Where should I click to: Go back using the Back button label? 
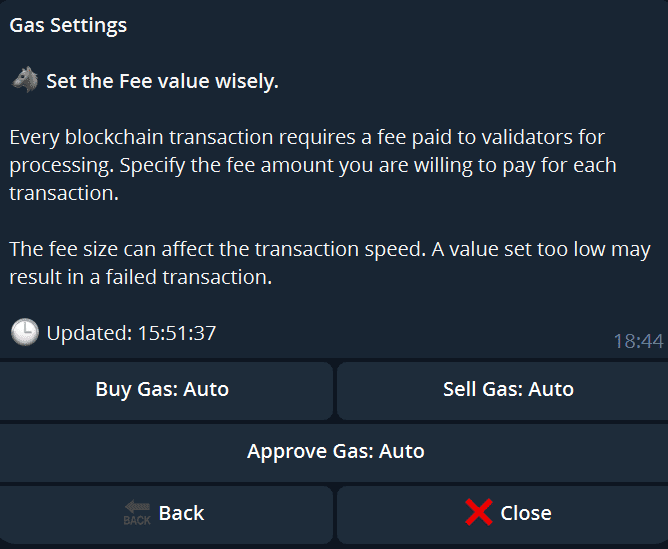click(x=181, y=513)
